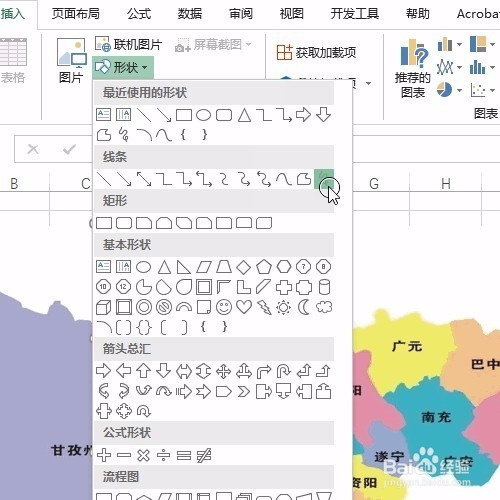Click the 联机图片 online pictures button
The width and height of the screenshot is (500, 500).
pyautogui.click(x=128, y=44)
